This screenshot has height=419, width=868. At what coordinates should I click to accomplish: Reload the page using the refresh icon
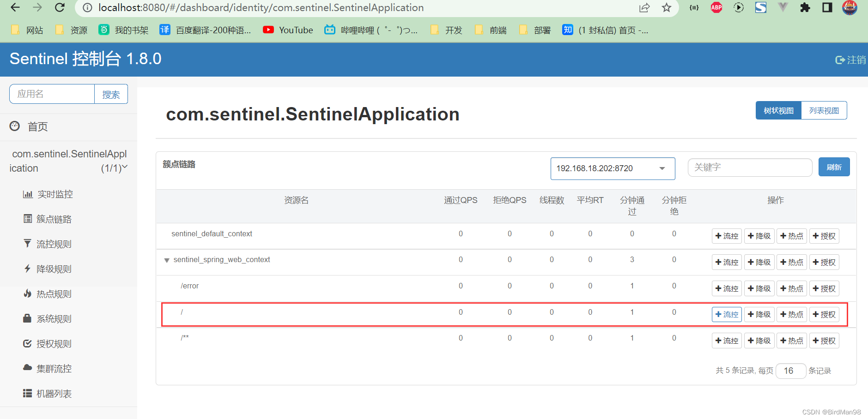(60, 7)
